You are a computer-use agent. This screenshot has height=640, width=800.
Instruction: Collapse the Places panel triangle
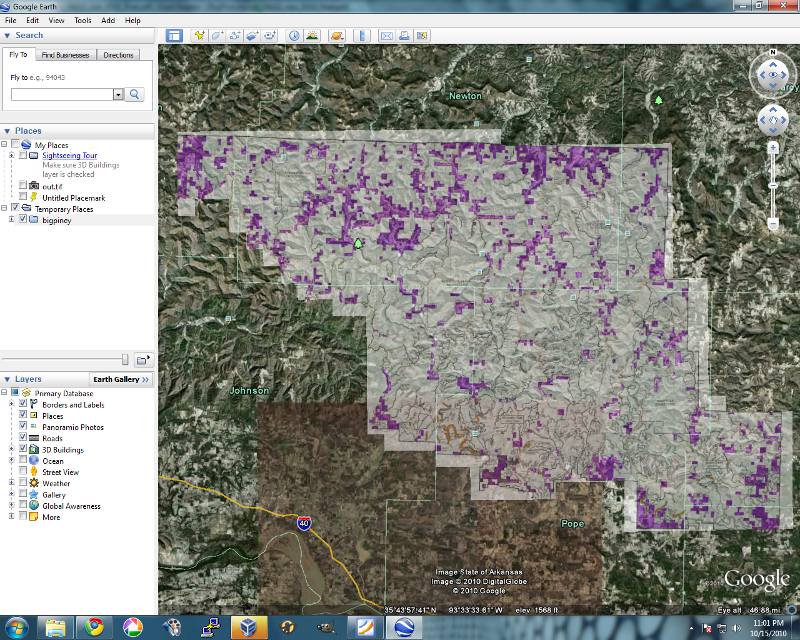coord(7,131)
